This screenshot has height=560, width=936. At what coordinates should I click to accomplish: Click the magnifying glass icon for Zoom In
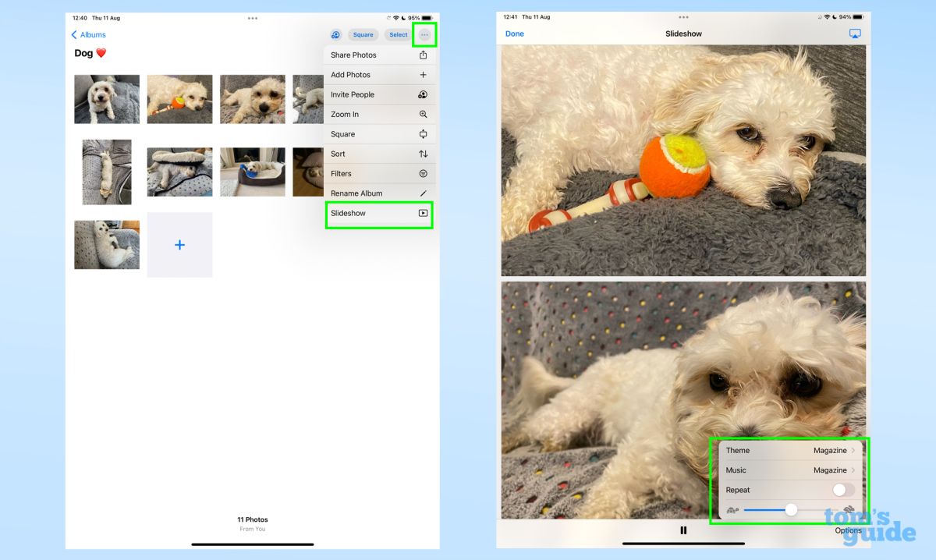[424, 114]
